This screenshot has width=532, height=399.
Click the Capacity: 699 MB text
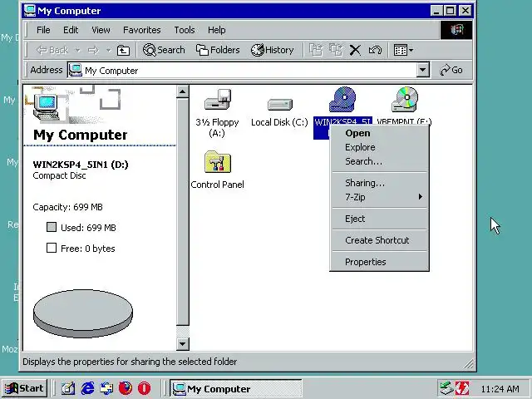(67, 207)
